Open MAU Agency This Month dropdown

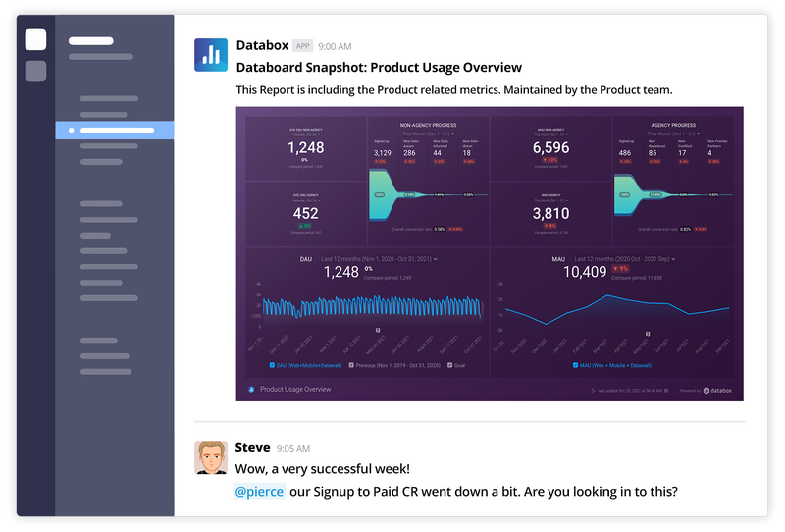point(551,201)
